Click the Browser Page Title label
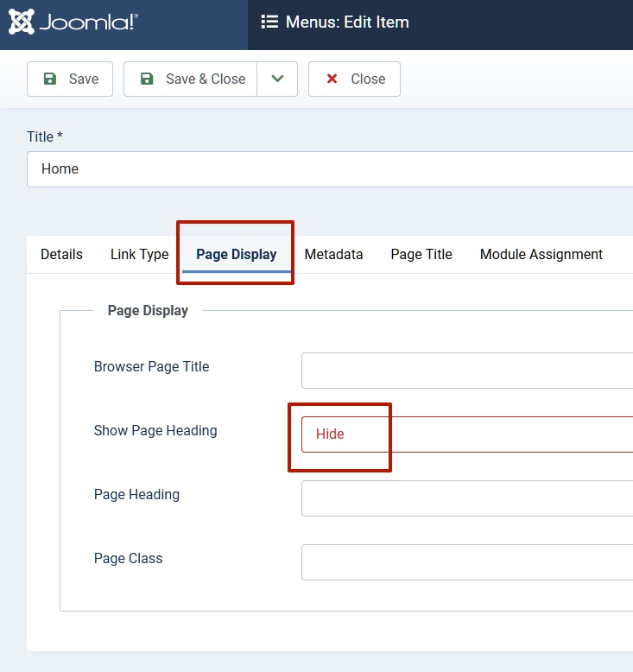This screenshot has height=672, width=633. click(151, 366)
